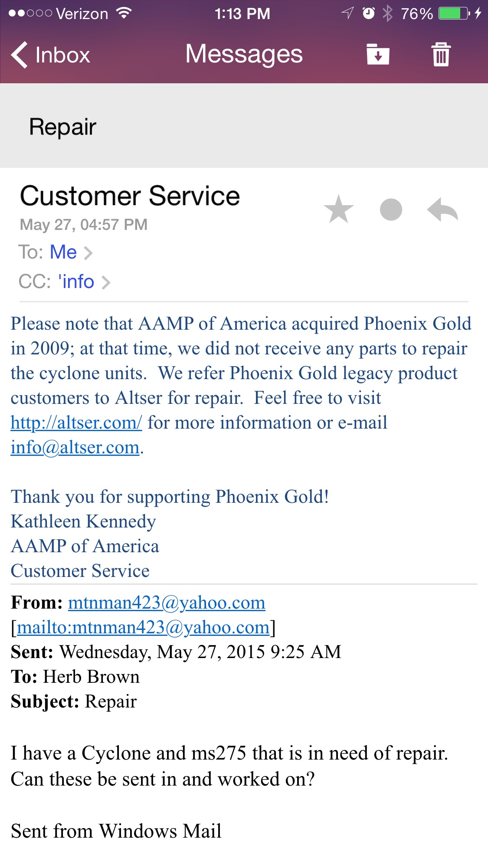Star this Customer Service email
This screenshot has width=488, height=868.
338,210
